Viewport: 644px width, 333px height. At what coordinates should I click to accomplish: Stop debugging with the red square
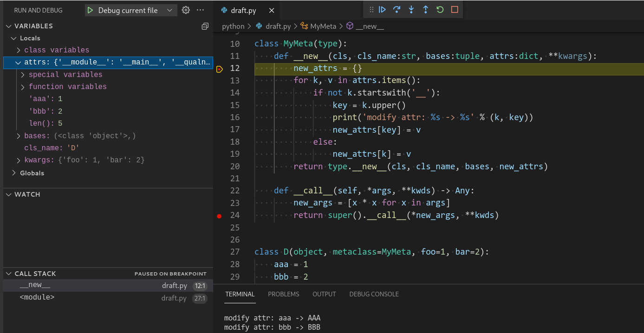(455, 10)
